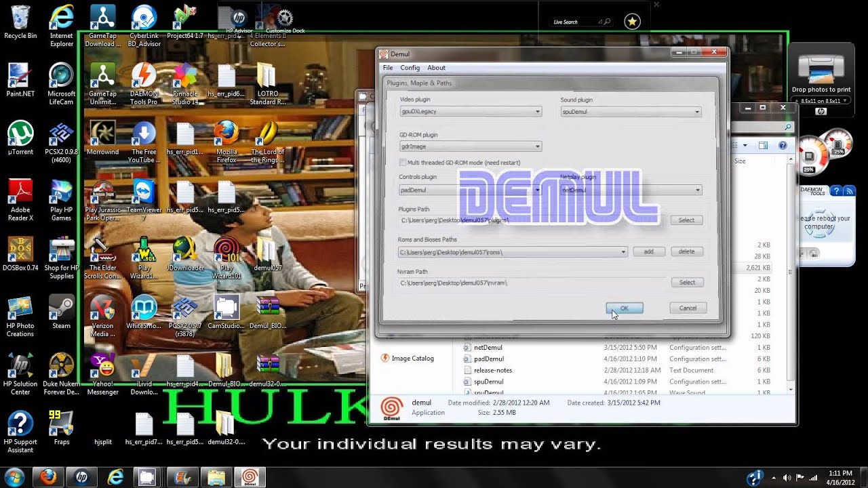
Task: Open the Windows Start button
Action: click(x=14, y=477)
